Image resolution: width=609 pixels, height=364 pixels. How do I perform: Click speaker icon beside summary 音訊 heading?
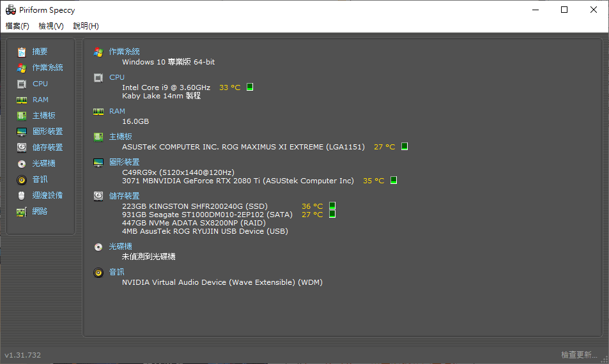click(98, 273)
